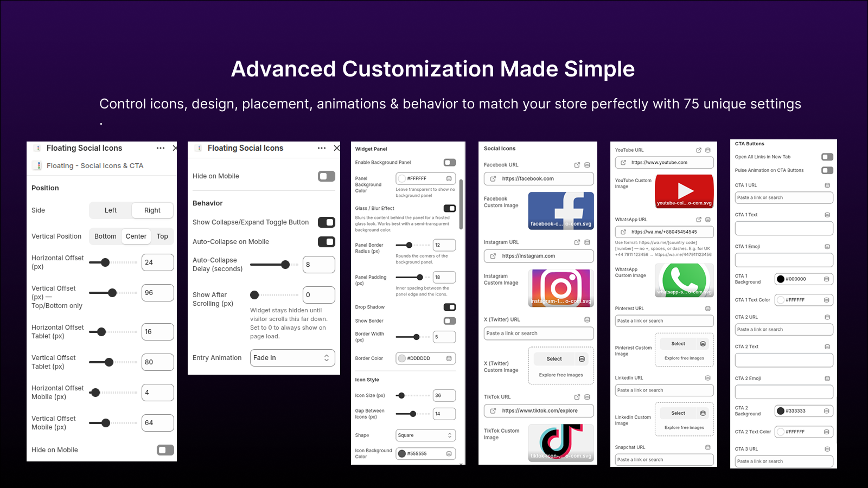Choose the Bottom vertical position
The width and height of the screenshot is (868, 488).
click(x=105, y=236)
